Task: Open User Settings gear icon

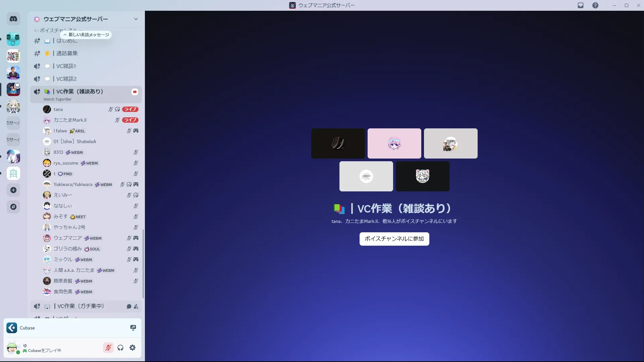Action: point(132,348)
